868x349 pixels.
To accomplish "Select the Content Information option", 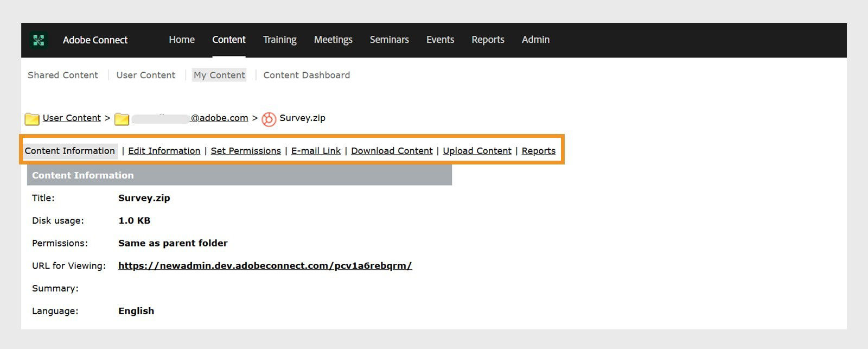I will pyautogui.click(x=70, y=151).
